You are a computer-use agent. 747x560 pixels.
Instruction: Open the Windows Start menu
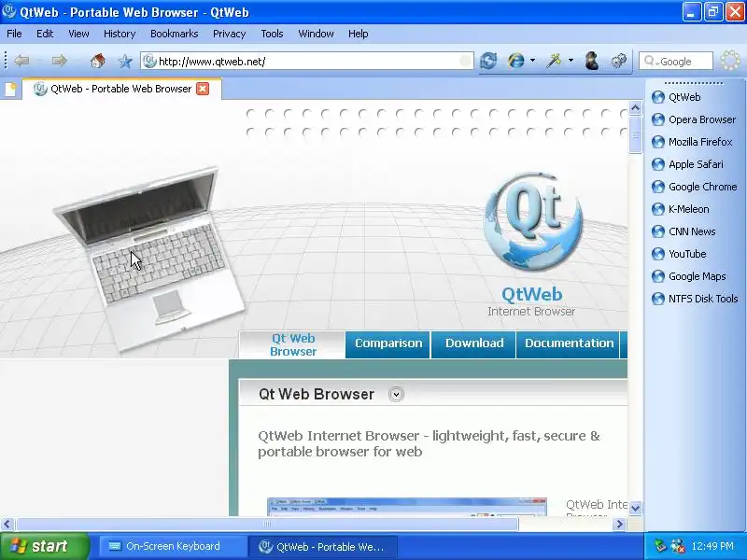point(44,546)
